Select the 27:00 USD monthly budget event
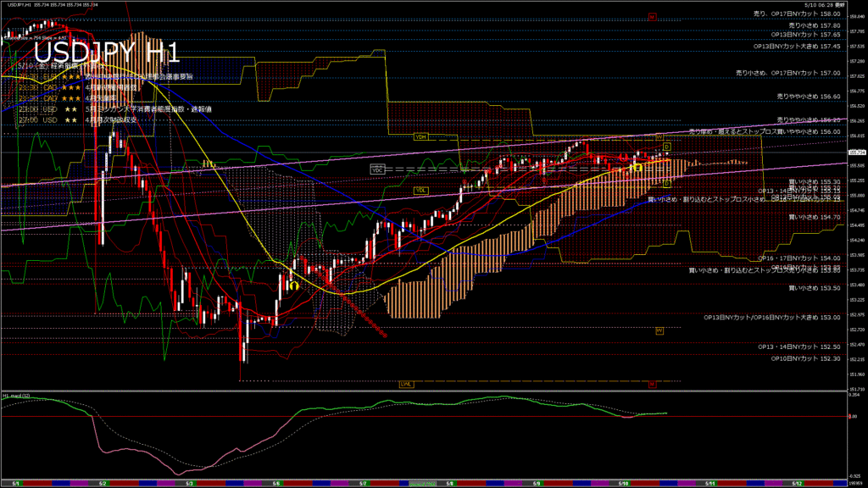The image size is (868, 488). (x=85, y=120)
